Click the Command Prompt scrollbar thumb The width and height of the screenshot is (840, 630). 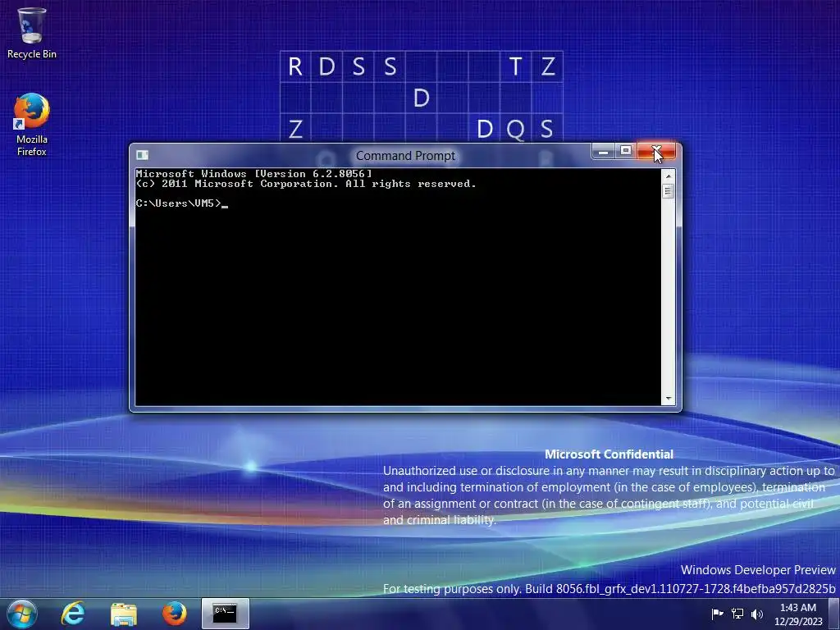(x=668, y=190)
